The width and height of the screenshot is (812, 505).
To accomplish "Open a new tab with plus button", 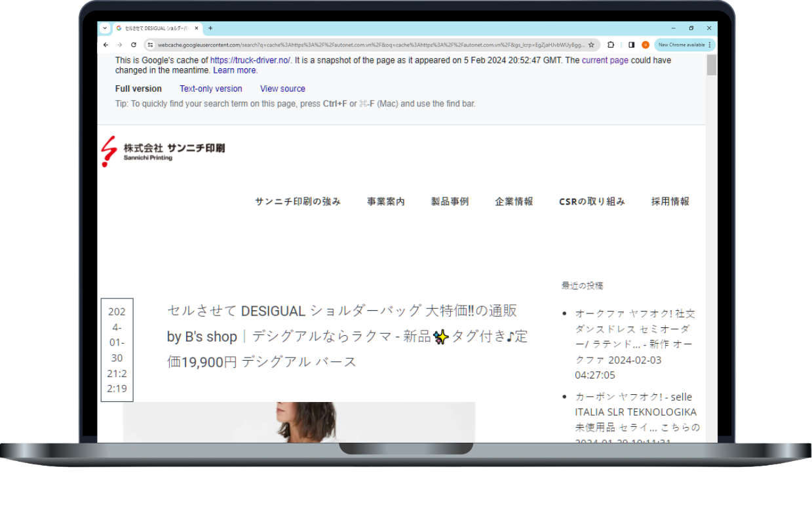I will pos(210,28).
